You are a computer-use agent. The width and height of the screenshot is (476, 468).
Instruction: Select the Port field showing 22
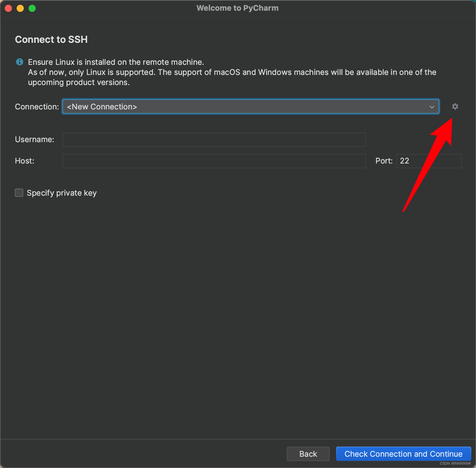(428, 161)
